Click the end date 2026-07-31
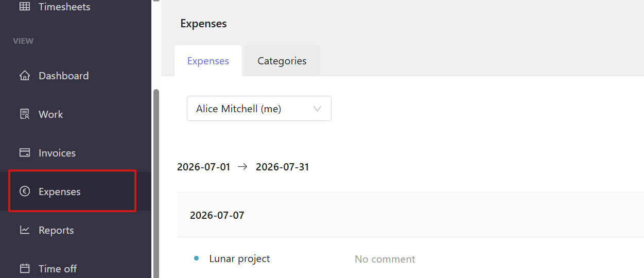This screenshot has height=278, width=644. click(282, 167)
